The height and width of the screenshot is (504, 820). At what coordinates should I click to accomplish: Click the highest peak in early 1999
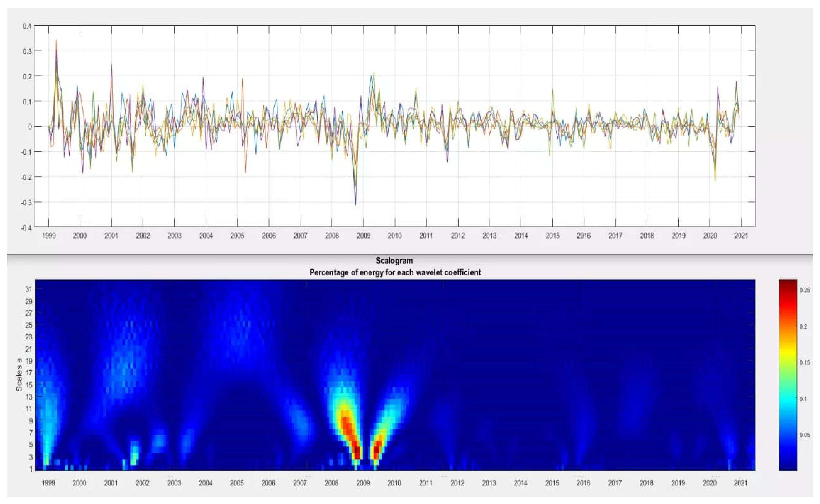(x=56, y=40)
